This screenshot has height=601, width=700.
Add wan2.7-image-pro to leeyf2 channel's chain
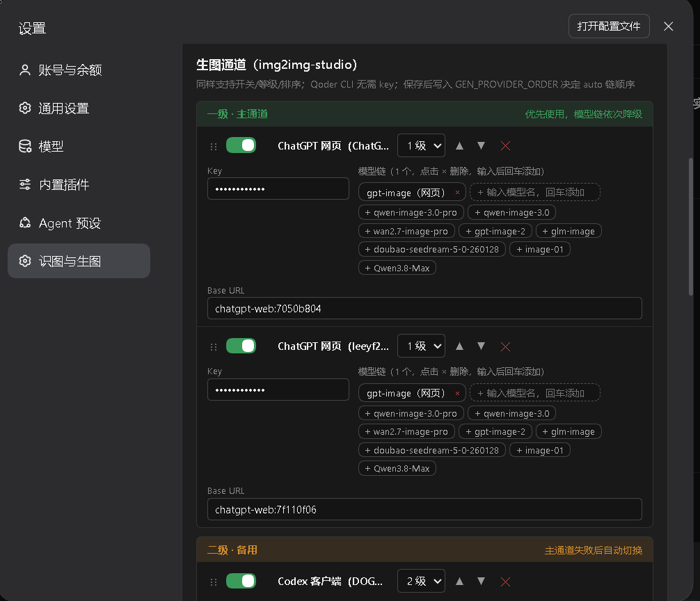coord(406,431)
